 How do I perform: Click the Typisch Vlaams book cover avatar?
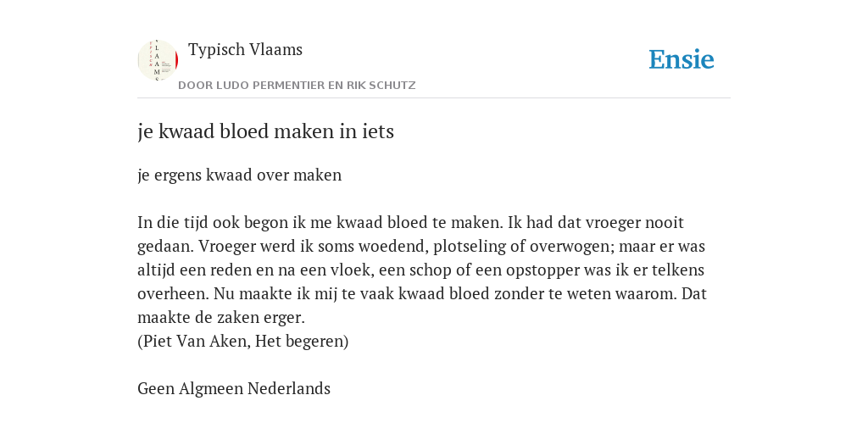point(158,60)
